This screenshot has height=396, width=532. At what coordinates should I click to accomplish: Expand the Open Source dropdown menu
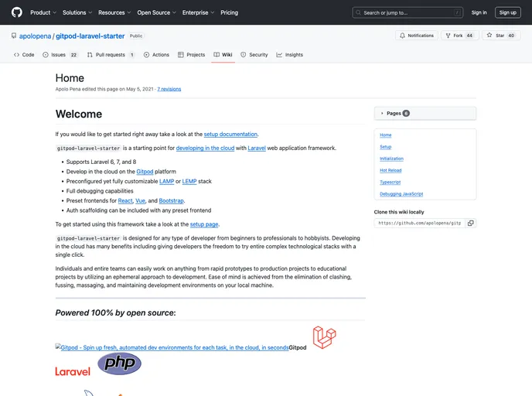[x=156, y=12]
